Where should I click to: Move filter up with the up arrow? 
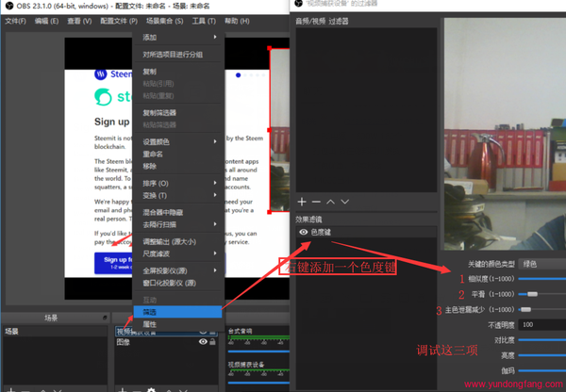(x=330, y=202)
